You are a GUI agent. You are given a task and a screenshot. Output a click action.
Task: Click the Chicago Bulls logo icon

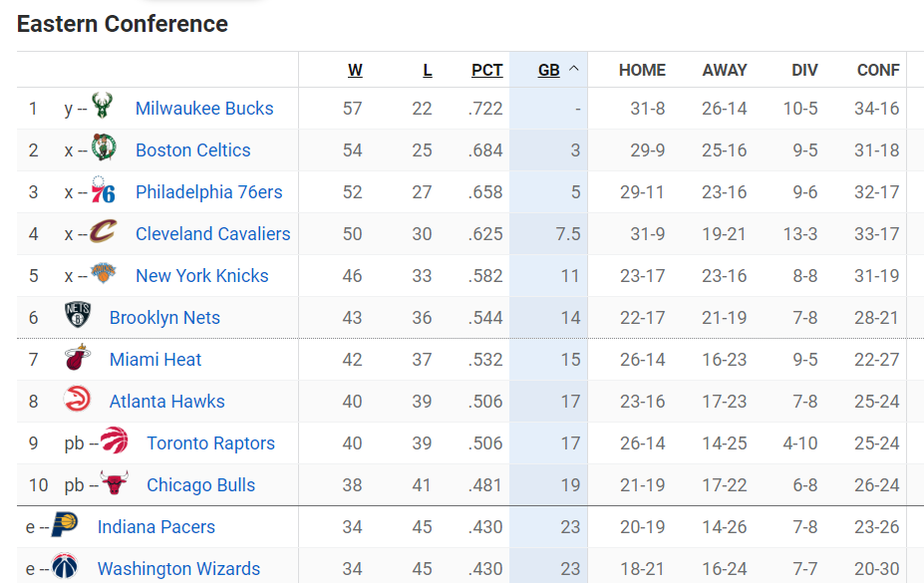pyautogui.click(x=115, y=484)
